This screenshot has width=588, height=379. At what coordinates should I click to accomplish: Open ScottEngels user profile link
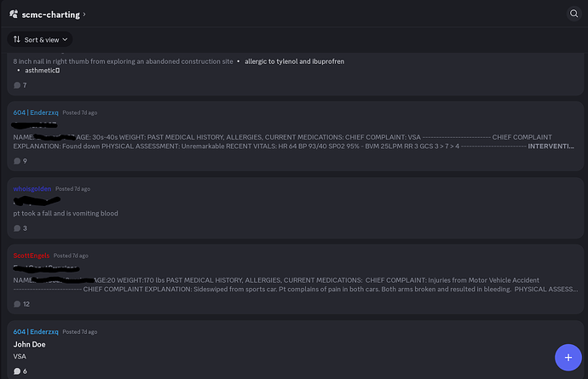[32, 256]
